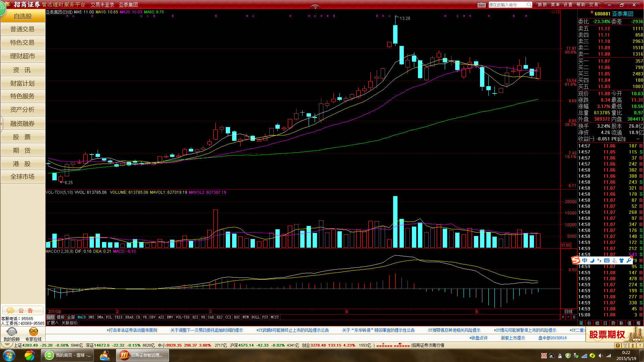Open the on-screen keyboard icon
The height and width of the screenshot is (362, 644).
point(481,5)
